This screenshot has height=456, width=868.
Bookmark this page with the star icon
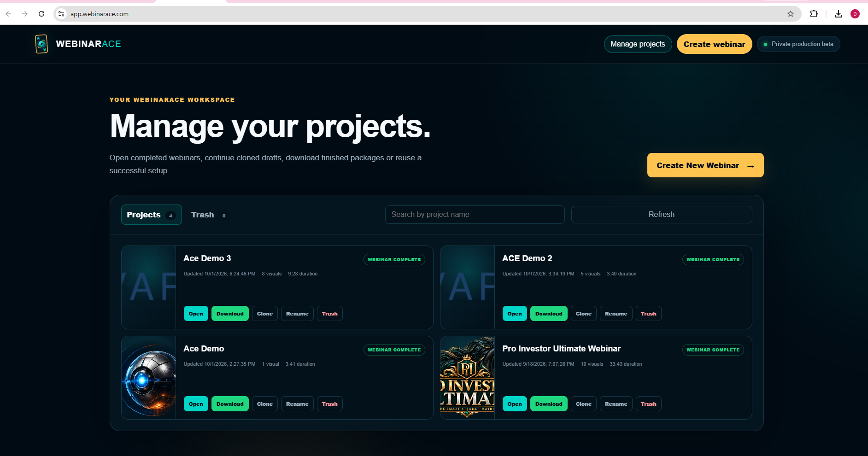(x=791, y=14)
